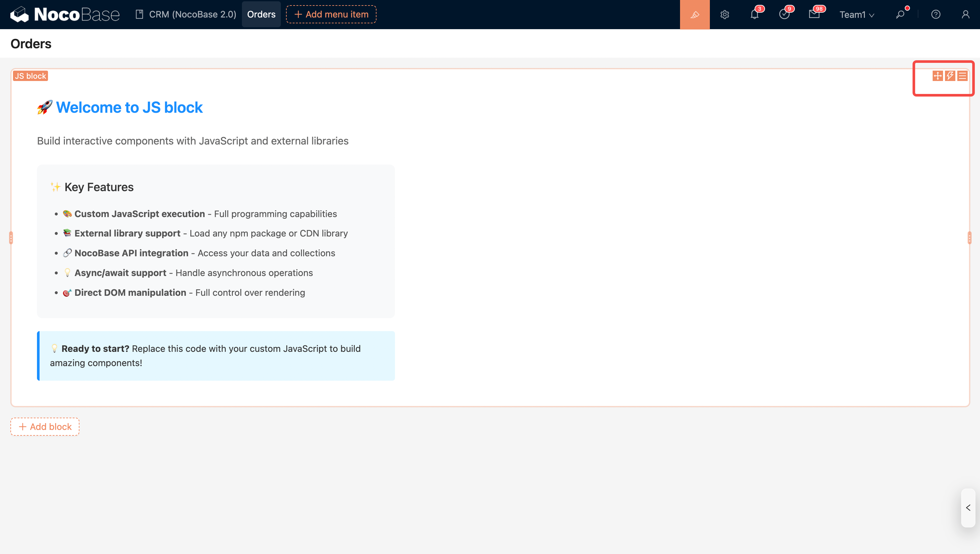Viewport: 980px width, 554px height.
Task: Select the Orders menu tab
Action: [261, 15]
